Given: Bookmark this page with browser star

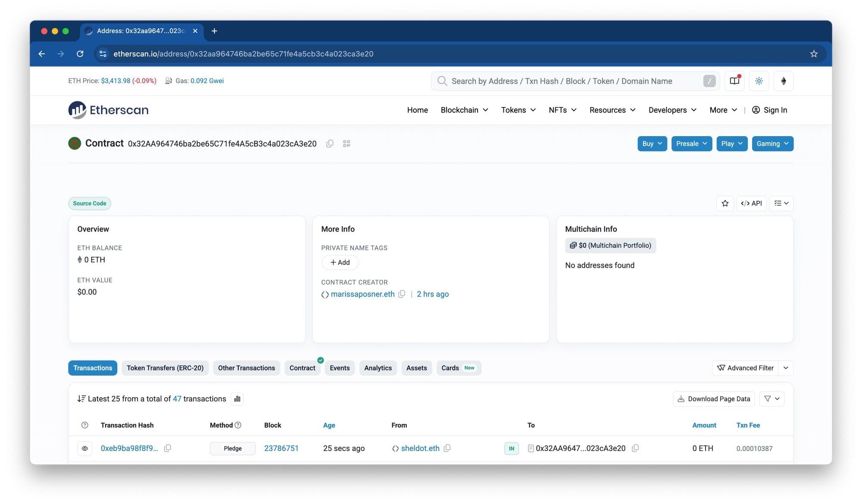Looking at the screenshot, I should pos(814,54).
